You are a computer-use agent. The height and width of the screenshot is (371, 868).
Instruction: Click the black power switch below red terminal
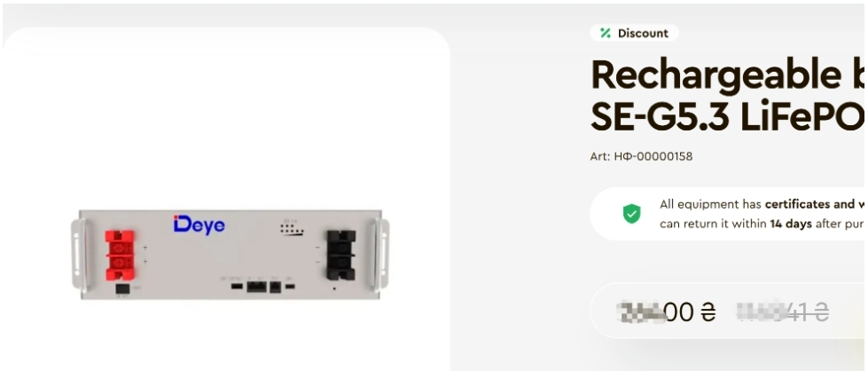(x=123, y=289)
